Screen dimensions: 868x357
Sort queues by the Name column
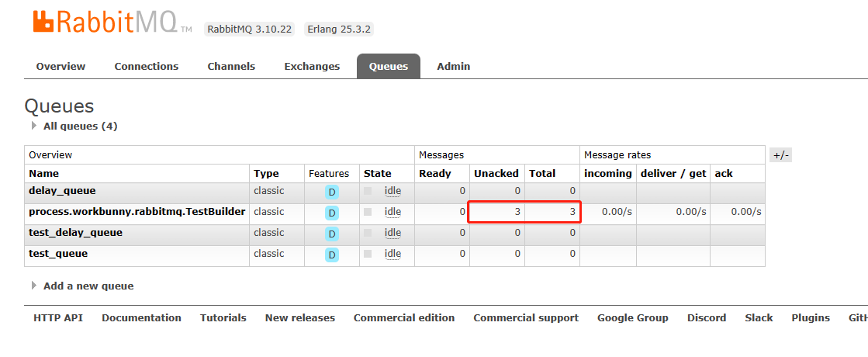pos(43,173)
